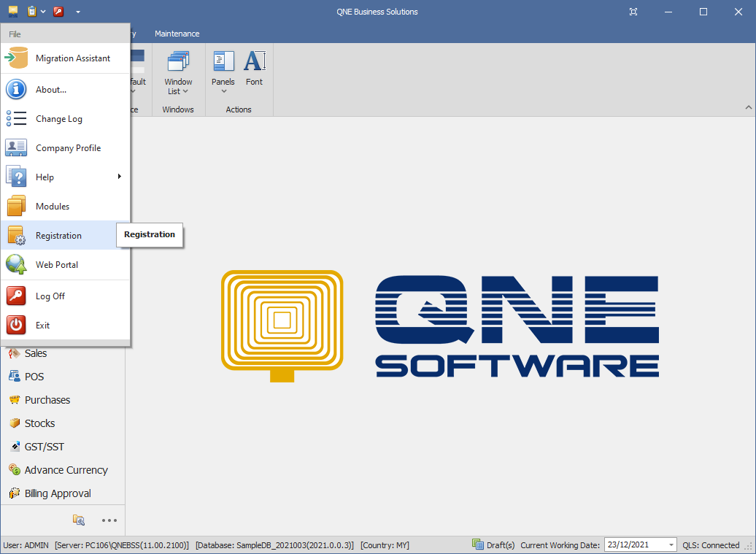Choose Web Portal in File menu
This screenshot has width=756, height=554.
66,265
